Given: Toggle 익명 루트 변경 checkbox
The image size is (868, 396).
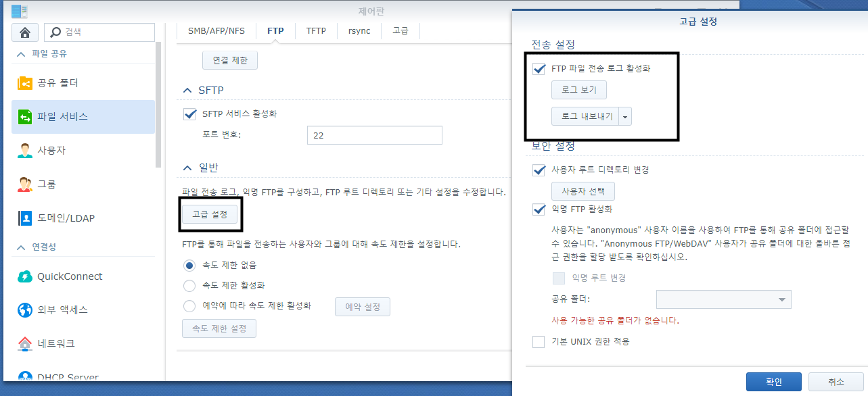Looking at the screenshot, I should click(559, 278).
